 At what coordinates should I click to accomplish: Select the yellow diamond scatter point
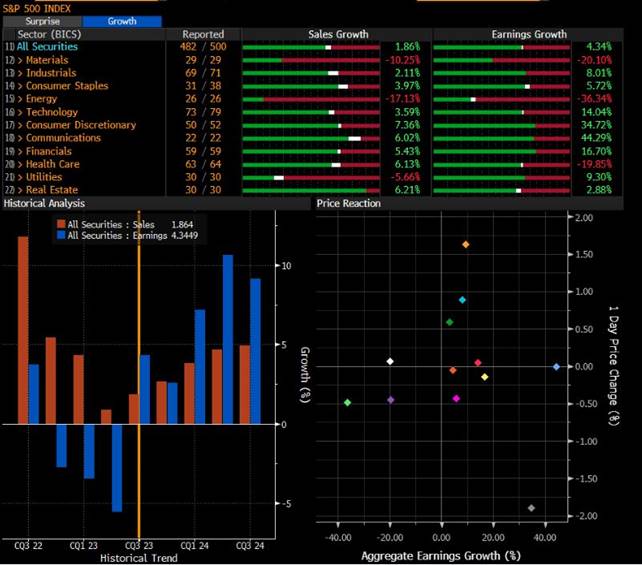(x=485, y=377)
